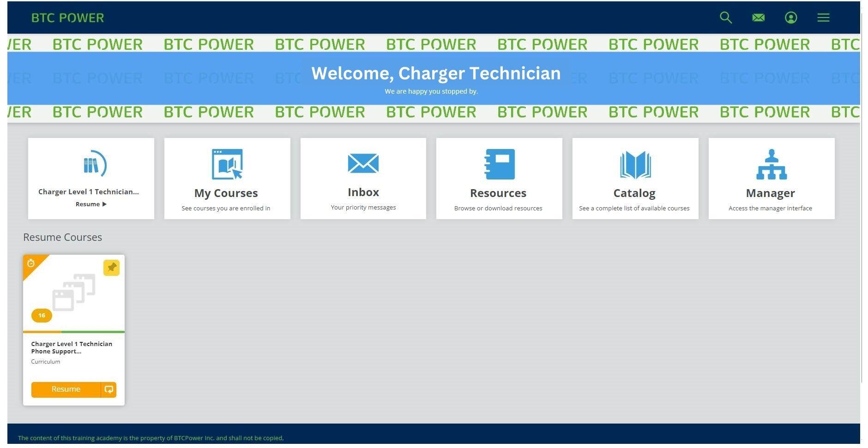868x448 pixels.
Task: Select the Manager hierarchy icon
Action: point(770,164)
